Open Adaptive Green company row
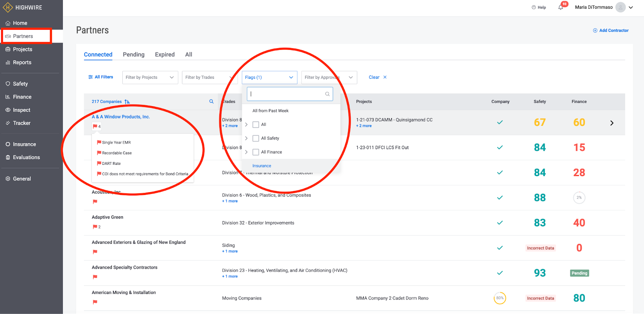 (354, 223)
